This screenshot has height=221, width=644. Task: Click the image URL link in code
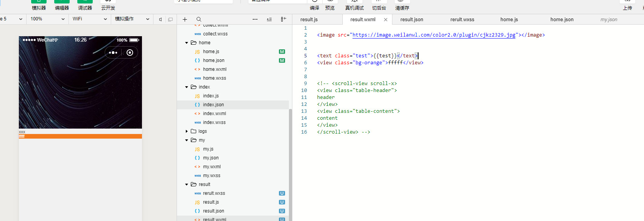[434, 35]
